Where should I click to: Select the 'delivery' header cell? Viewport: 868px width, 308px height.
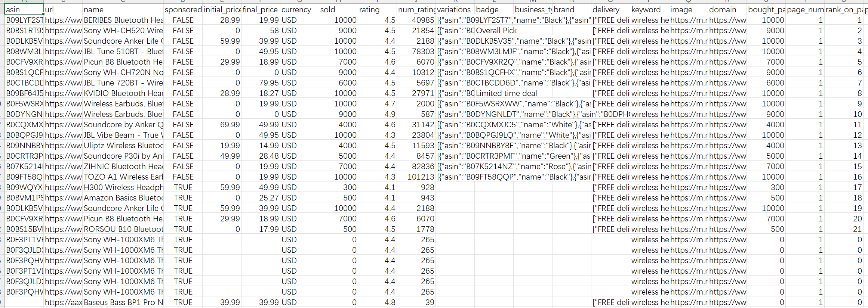tap(610, 9)
